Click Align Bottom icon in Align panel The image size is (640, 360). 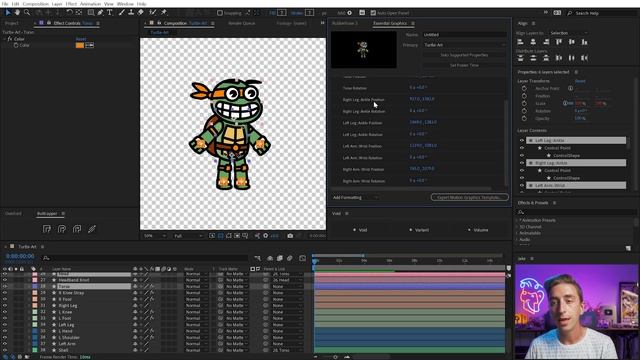[x=584, y=42]
